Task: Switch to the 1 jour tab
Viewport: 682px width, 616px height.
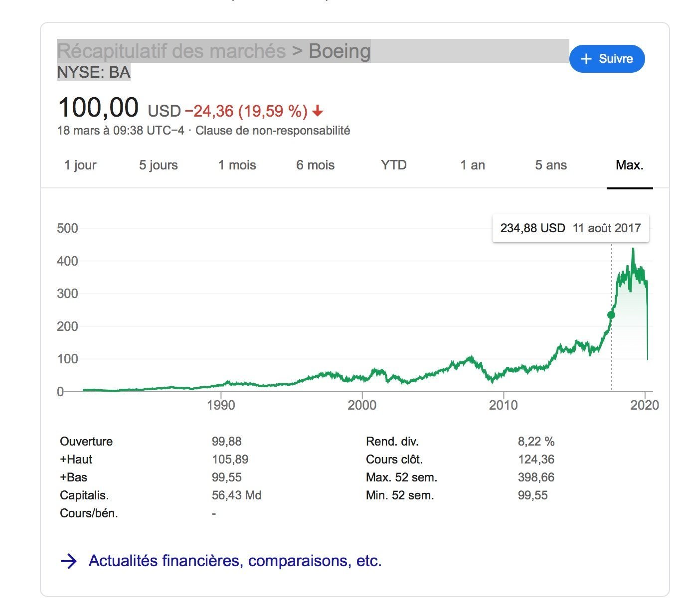Action: [80, 165]
